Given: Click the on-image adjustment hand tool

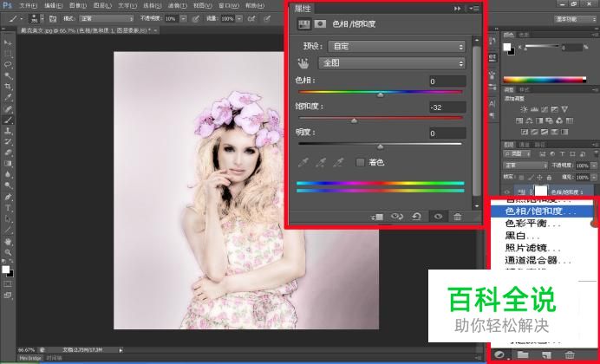Looking at the screenshot, I should [303, 63].
